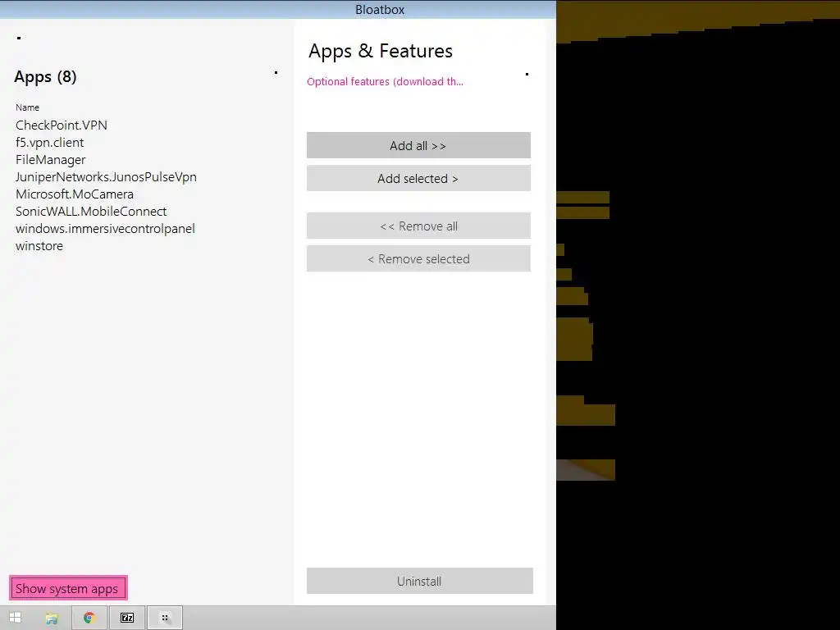Select the SonicWALL.MobileConnect entry
The image size is (840, 630).
pos(91,211)
